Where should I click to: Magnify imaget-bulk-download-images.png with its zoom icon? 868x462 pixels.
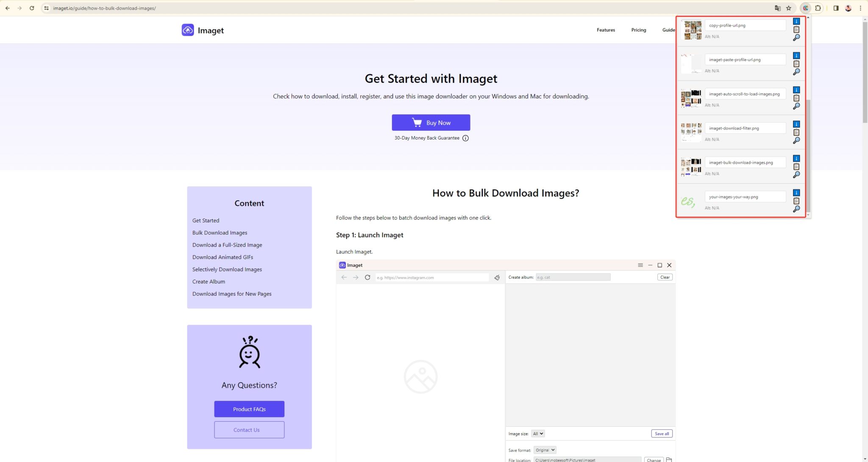(x=796, y=175)
